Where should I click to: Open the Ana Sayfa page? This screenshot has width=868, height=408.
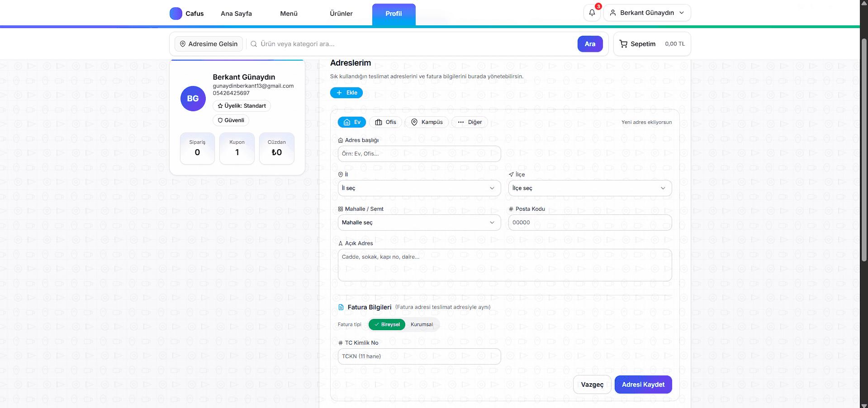236,14
